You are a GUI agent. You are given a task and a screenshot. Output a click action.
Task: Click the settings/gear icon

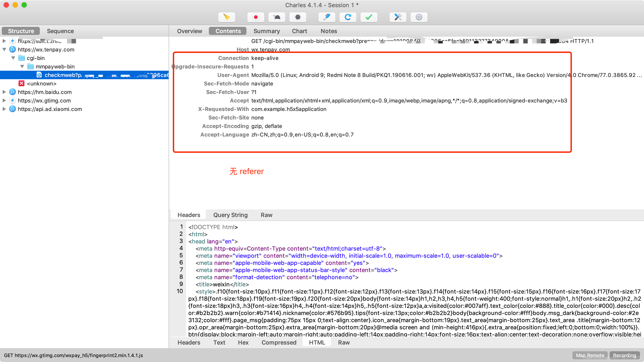(x=418, y=17)
